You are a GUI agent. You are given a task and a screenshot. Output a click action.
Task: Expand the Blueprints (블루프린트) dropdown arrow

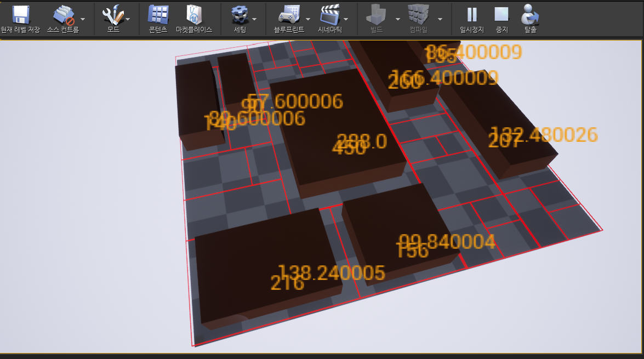pyautogui.click(x=308, y=19)
